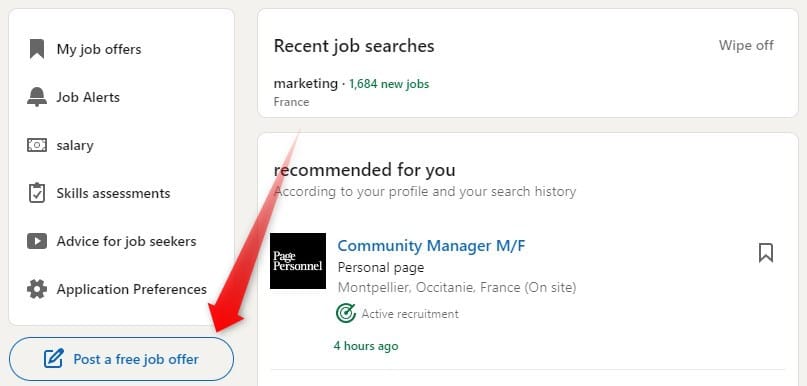Click the Post a free job offer text
Image resolution: width=807 pixels, height=386 pixels.
pyautogui.click(x=136, y=359)
